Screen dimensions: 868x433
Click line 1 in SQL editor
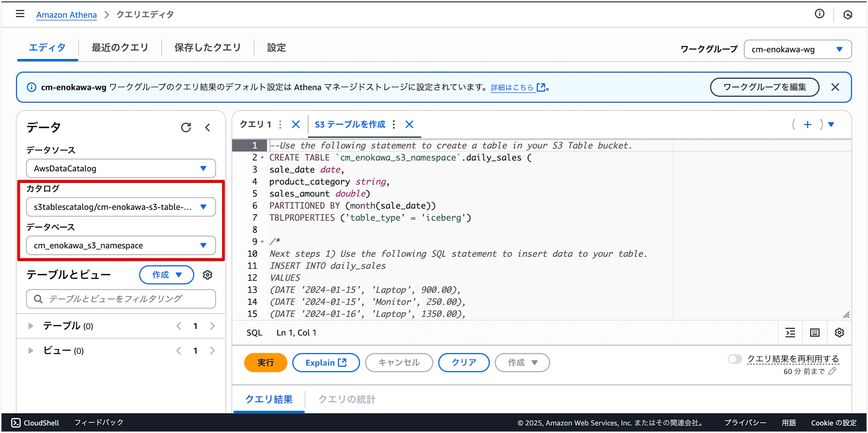point(451,145)
